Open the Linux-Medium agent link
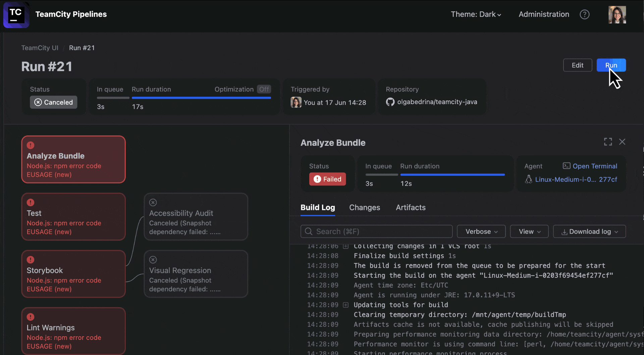This screenshot has width=644, height=355. (576, 179)
